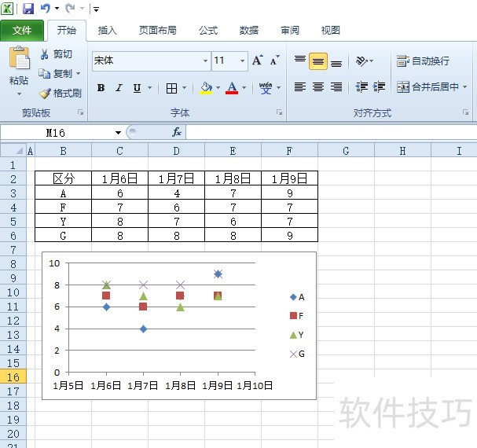Click 合并后居中 merge and center button
The image size is (477, 448).
point(427,87)
